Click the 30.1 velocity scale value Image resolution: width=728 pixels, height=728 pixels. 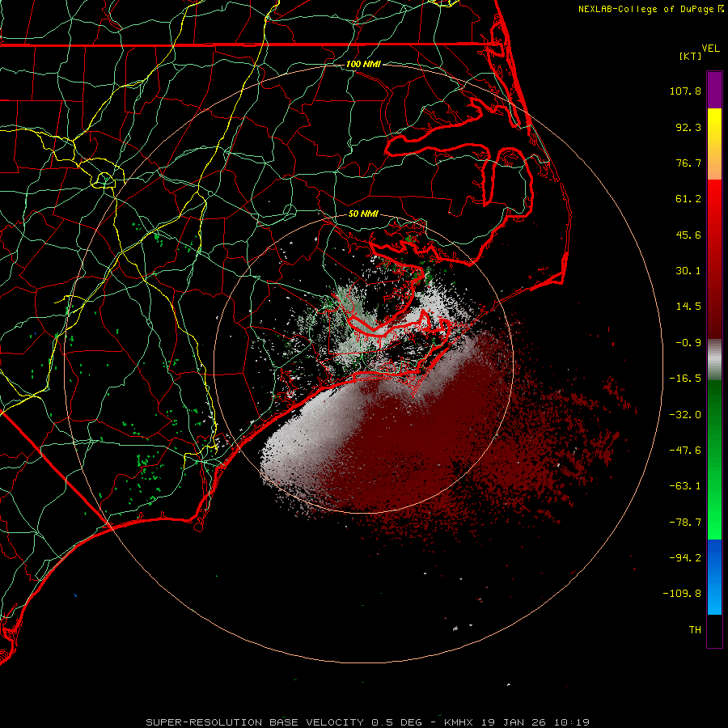tap(688, 271)
